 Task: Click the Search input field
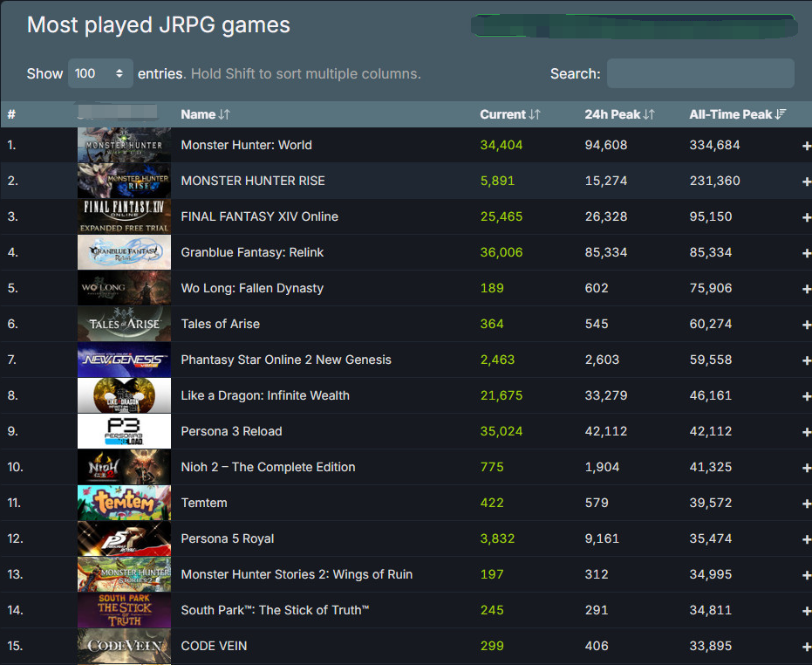pyautogui.click(x=699, y=73)
